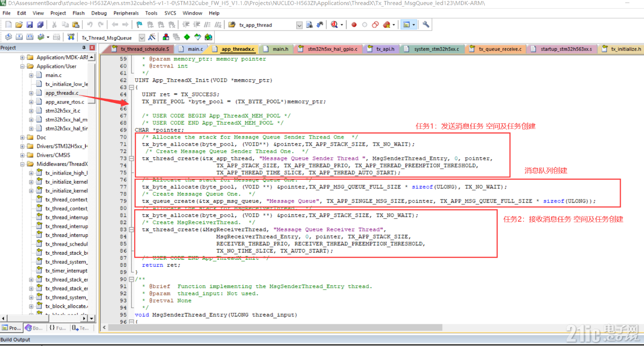Switch to the Functions panel tab
Image resolution: width=644 pixels, height=346 pixels.
pyautogui.click(x=58, y=328)
